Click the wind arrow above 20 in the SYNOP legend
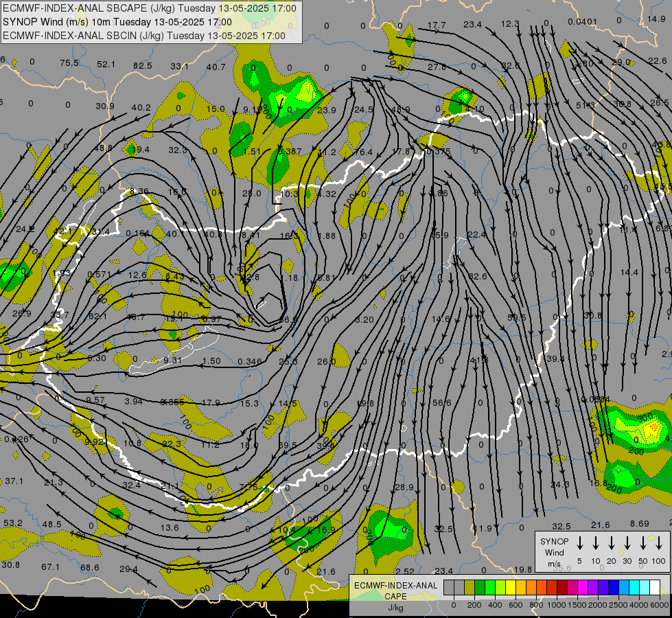Screen dimensions: 672x618 (x=612, y=543)
